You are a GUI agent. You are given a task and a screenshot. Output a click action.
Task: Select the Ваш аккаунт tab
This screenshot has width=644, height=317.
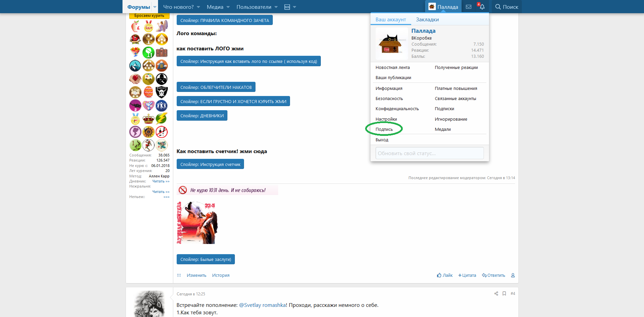point(391,20)
